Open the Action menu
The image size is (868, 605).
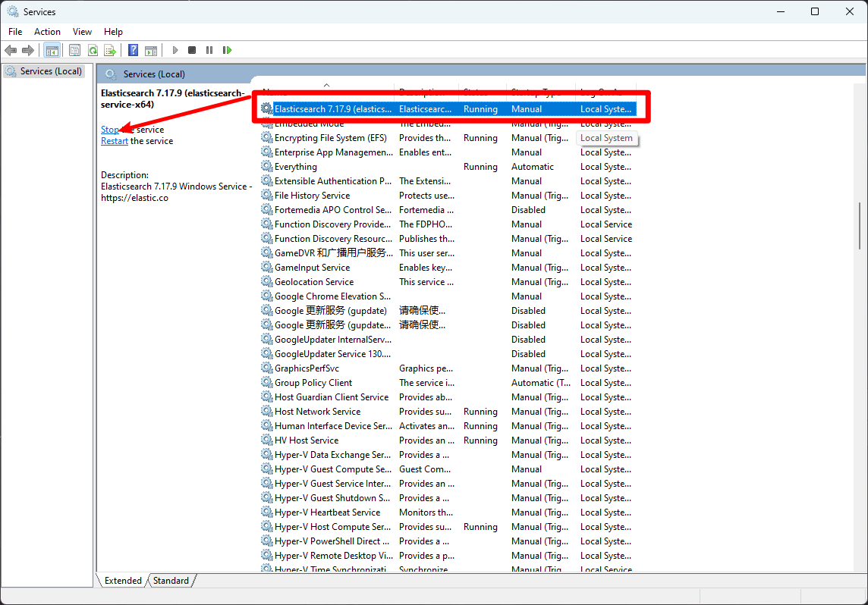47,32
